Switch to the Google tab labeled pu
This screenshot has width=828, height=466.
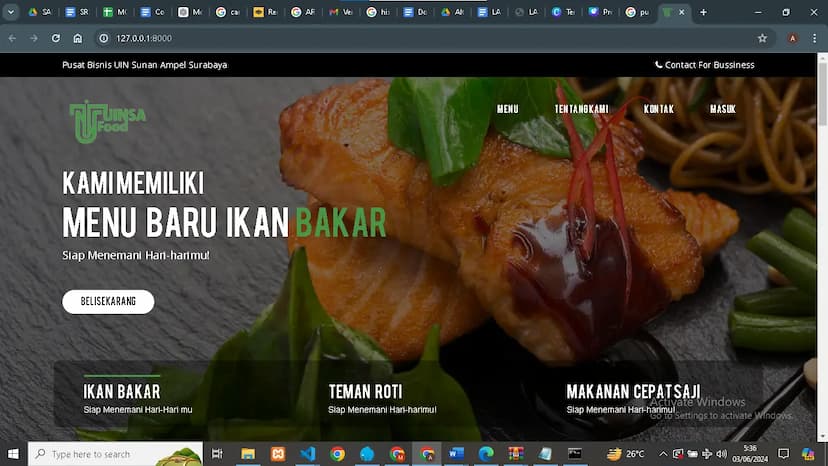pyautogui.click(x=637, y=12)
